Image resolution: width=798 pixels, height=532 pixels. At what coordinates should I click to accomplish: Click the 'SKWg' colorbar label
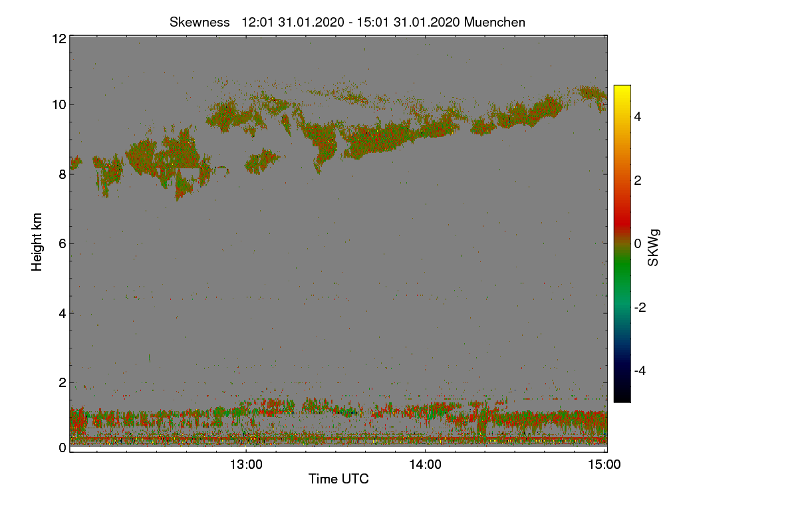click(654, 247)
